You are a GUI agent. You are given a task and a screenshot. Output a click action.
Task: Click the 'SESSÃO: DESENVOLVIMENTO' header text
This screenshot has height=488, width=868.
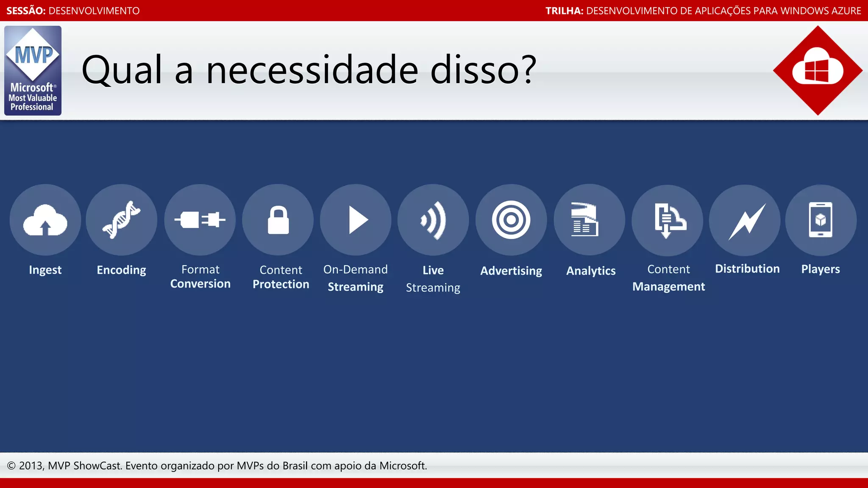(x=73, y=11)
